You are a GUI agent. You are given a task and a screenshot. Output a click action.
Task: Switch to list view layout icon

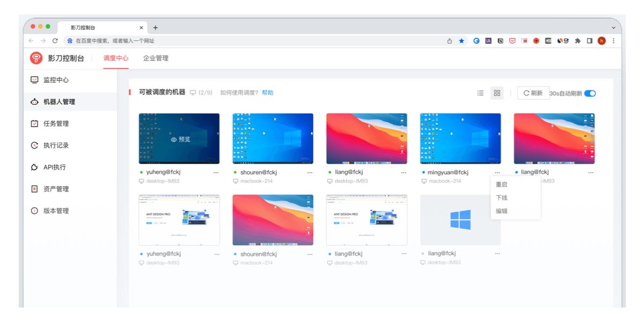click(480, 93)
